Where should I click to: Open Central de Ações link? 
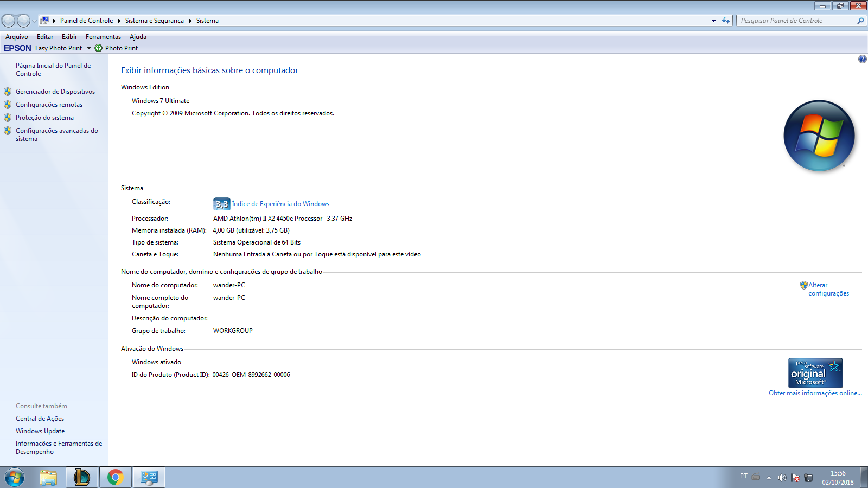pyautogui.click(x=40, y=419)
